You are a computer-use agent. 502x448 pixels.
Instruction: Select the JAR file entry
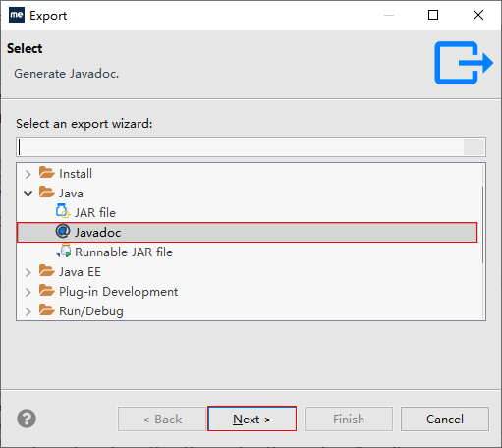95,213
